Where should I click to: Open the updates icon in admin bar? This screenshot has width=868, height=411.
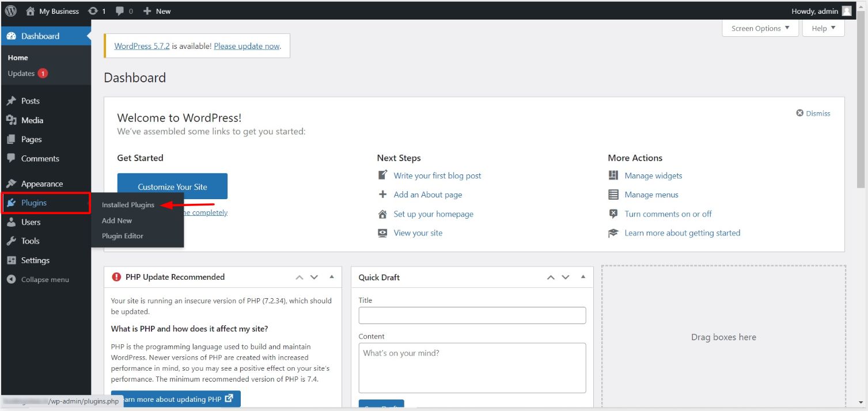pyautogui.click(x=93, y=11)
